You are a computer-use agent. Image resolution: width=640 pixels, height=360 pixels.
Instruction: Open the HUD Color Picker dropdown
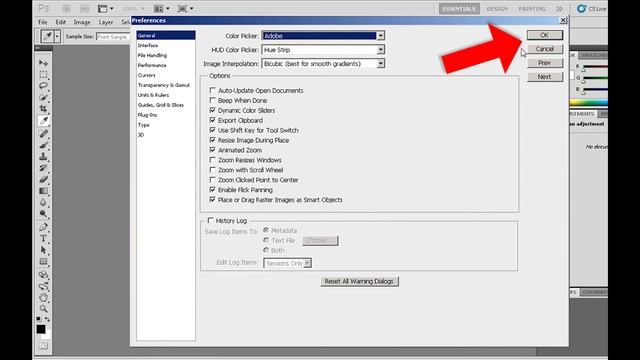coord(323,50)
